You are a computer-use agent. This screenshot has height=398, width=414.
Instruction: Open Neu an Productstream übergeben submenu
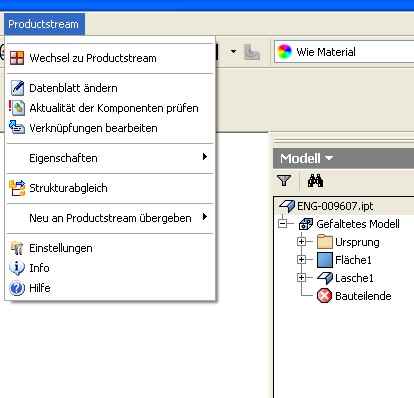point(110,218)
